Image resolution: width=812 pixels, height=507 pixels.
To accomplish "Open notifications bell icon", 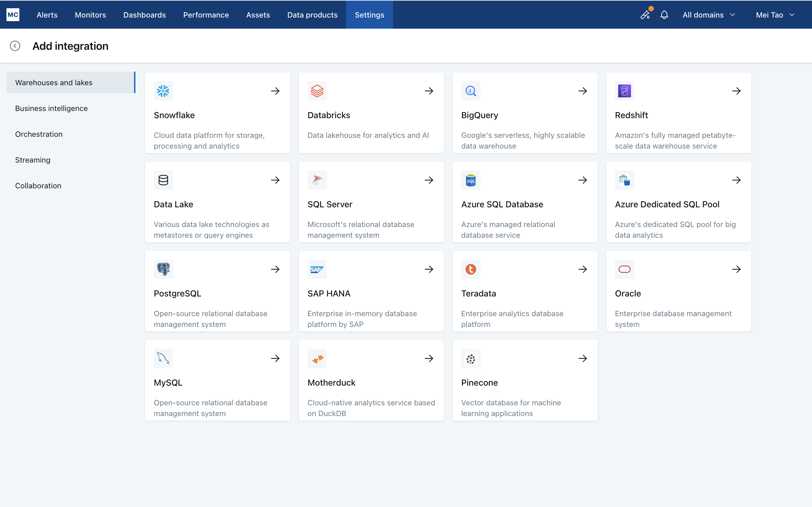I will (x=664, y=15).
